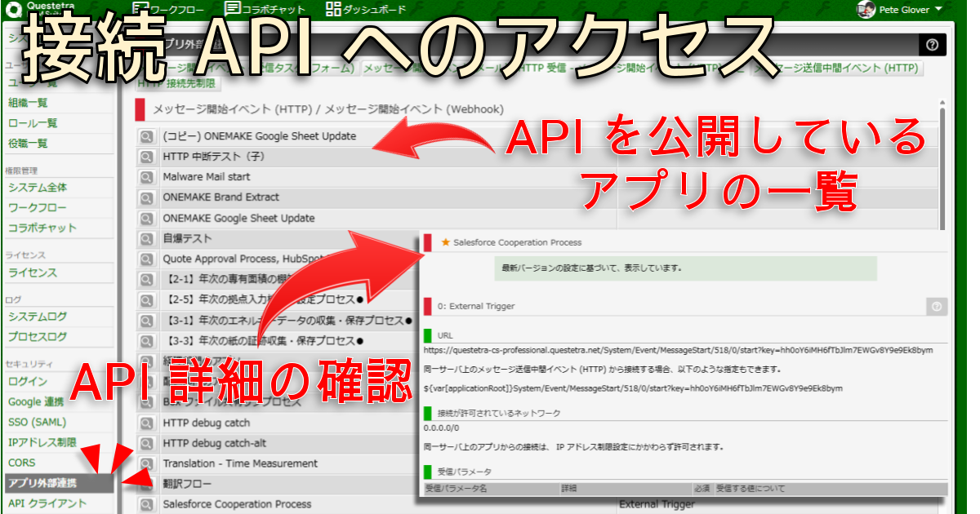The image size is (980, 514).
Task: Click 受信する値について column header
Action: pos(751,489)
